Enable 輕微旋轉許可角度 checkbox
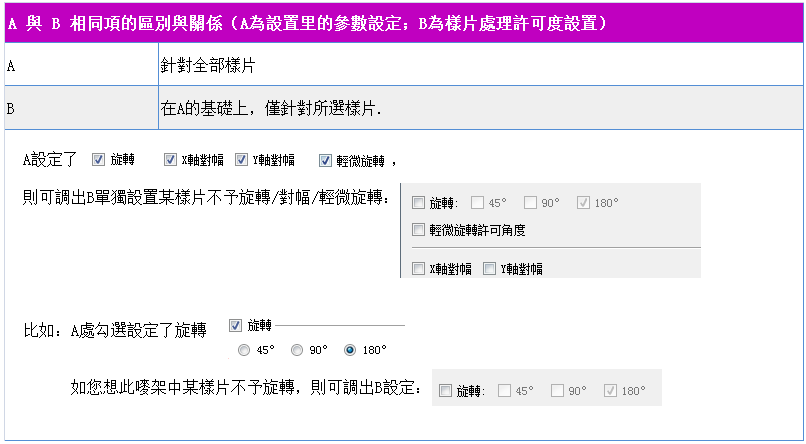 (419, 230)
